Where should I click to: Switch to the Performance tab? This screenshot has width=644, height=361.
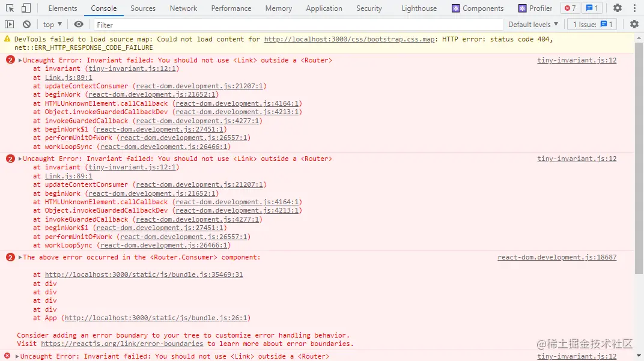click(231, 8)
